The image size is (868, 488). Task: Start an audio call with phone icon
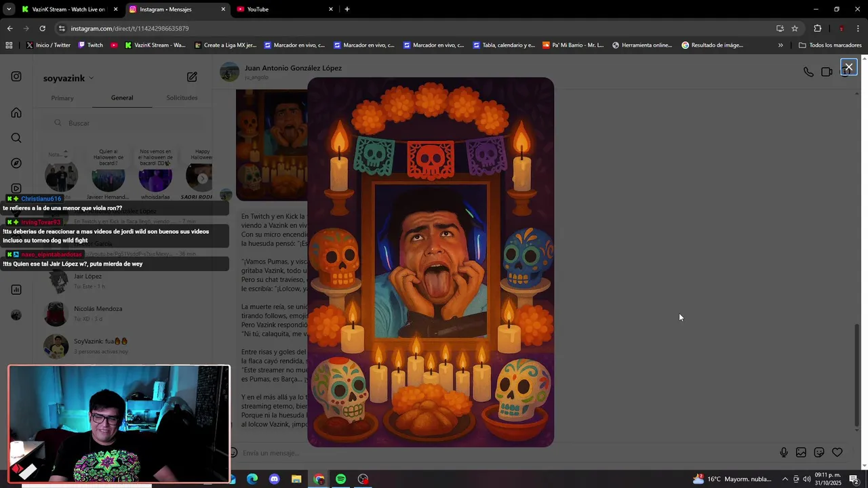(x=808, y=72)
